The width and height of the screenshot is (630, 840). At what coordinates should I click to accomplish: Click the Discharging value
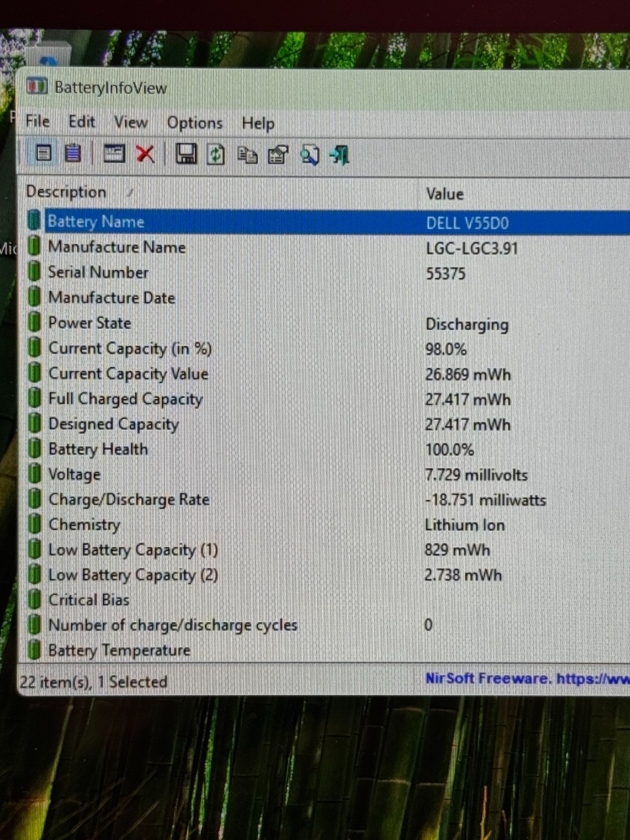pyautogui.click(x=467, y=324)
